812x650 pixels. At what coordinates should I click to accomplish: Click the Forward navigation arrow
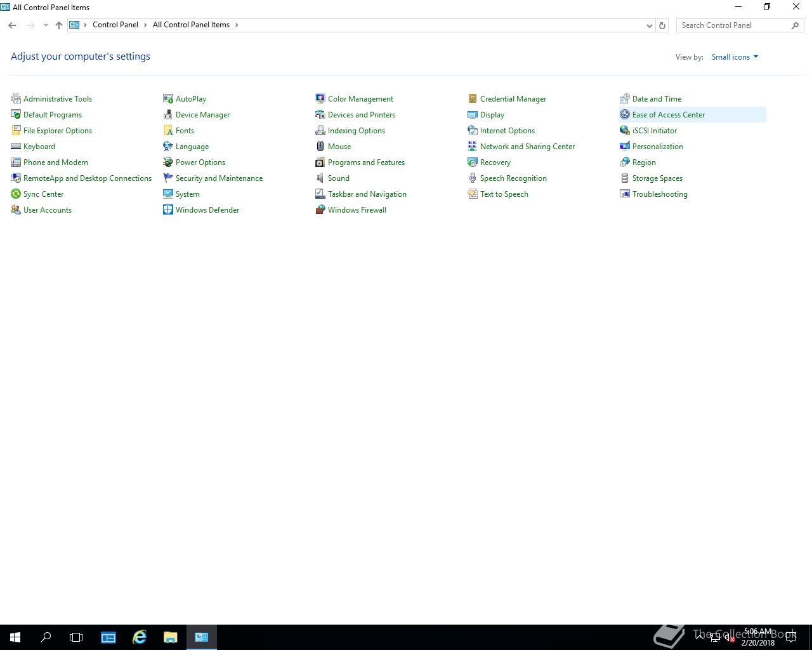[30, 25]
